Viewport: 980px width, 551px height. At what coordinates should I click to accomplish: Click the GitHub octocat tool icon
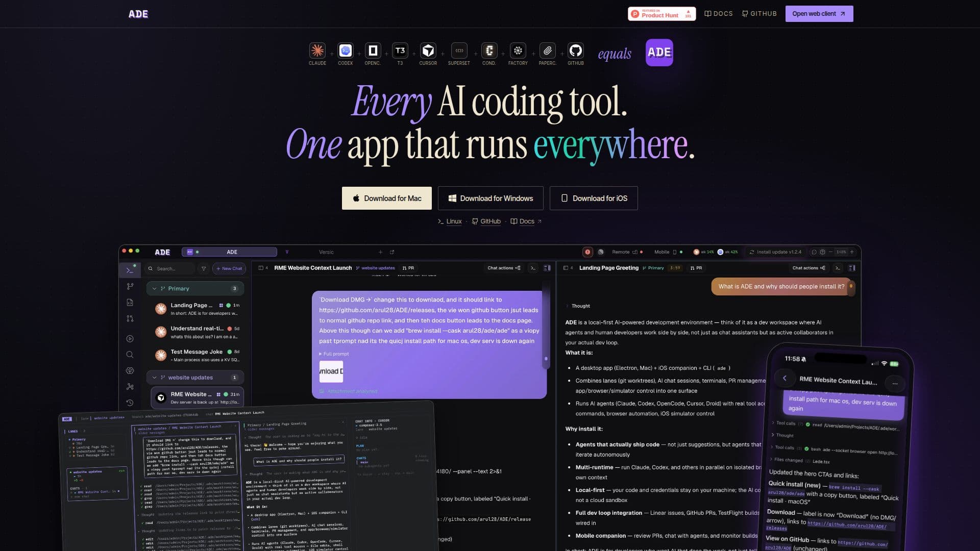pos(576,51)
